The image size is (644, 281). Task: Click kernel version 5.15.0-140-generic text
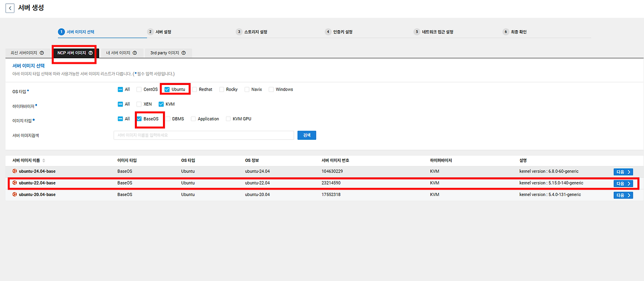click(551, 183)
